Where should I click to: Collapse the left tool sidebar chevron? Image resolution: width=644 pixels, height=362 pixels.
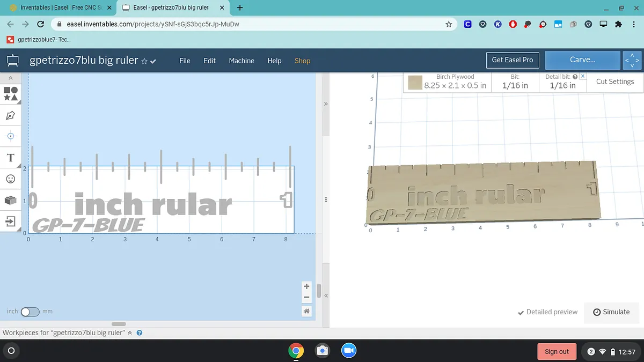click(x=11, y=78)
